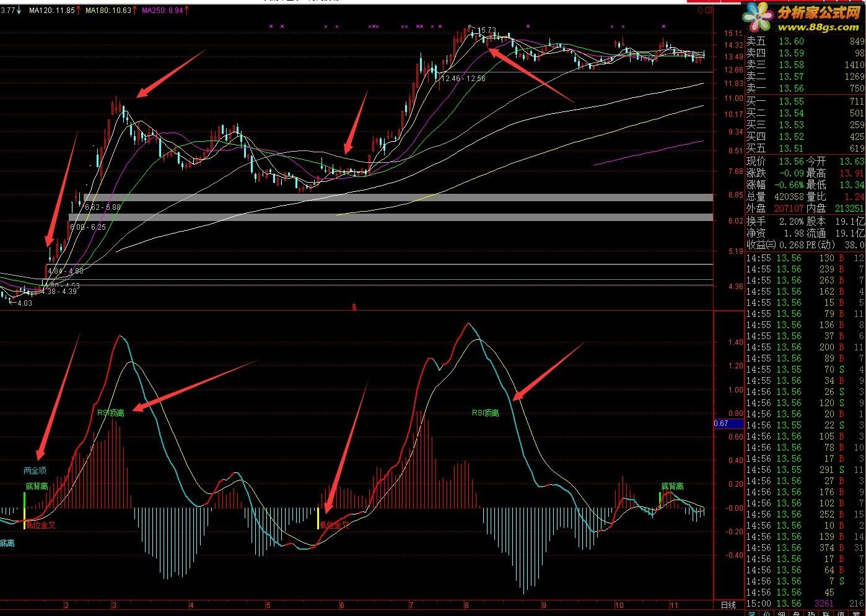Click the 卖三 ask row at 13.58

click(805, 65)
